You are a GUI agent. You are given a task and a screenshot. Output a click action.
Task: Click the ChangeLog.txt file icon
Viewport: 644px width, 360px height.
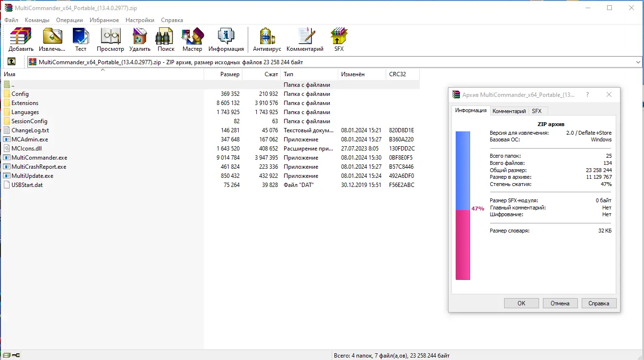7,130
